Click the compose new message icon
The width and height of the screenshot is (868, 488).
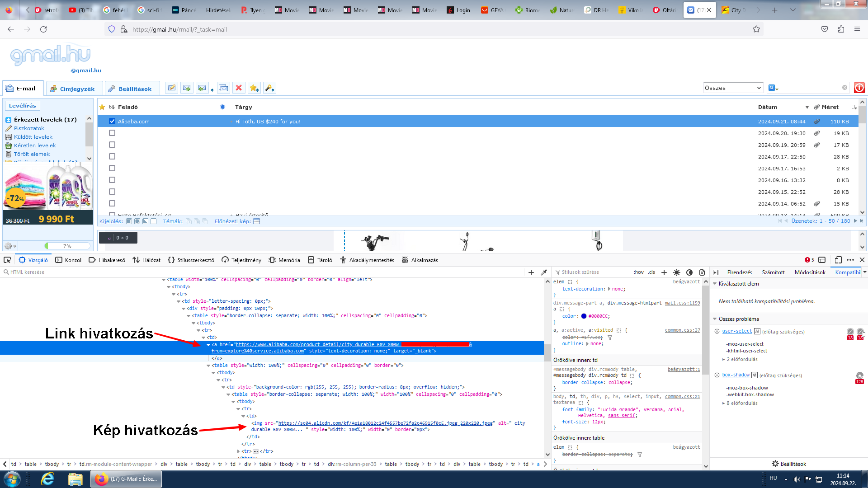pyautogui.click(x=171, y=88)
